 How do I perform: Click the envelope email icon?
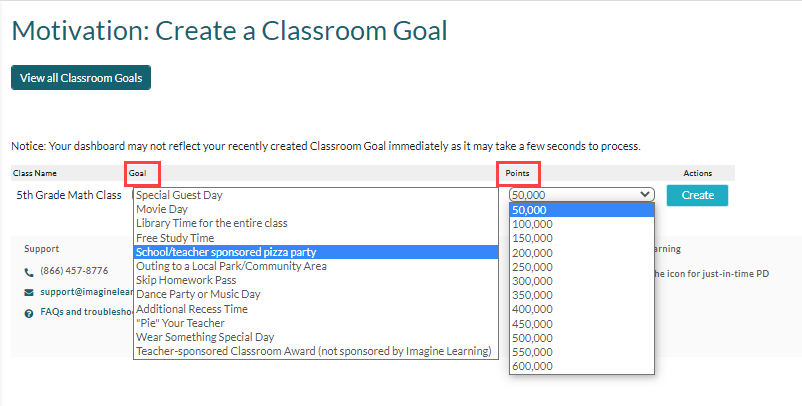click(29, 293)
